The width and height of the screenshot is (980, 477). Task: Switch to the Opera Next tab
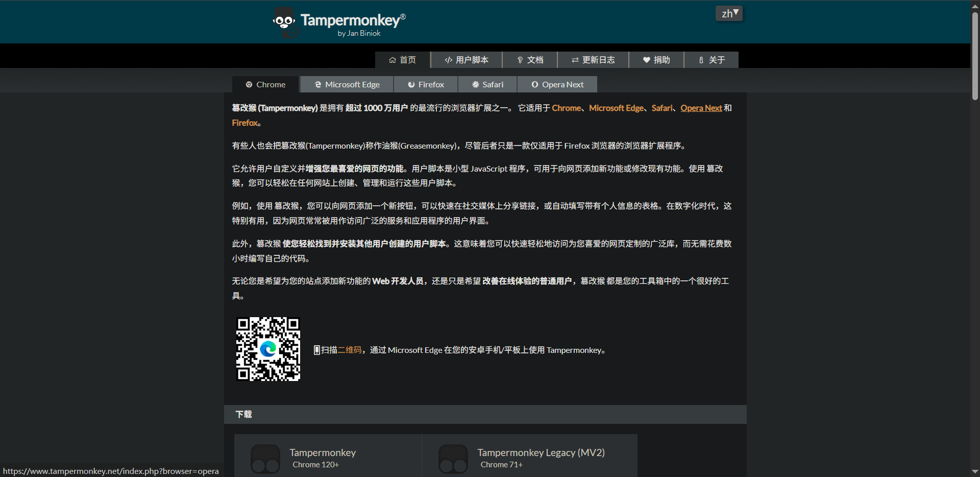tap(557, 85)
